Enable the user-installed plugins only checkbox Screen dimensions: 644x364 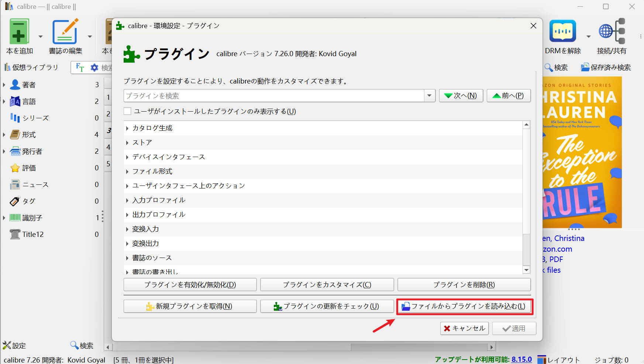point(127,111)
